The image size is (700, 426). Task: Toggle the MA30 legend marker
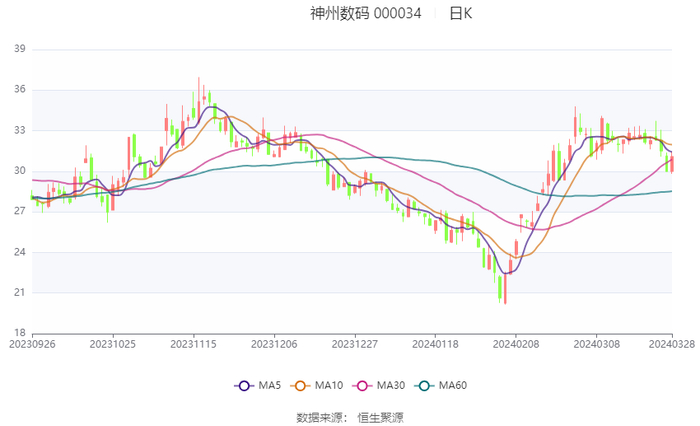tap(362, 386)
